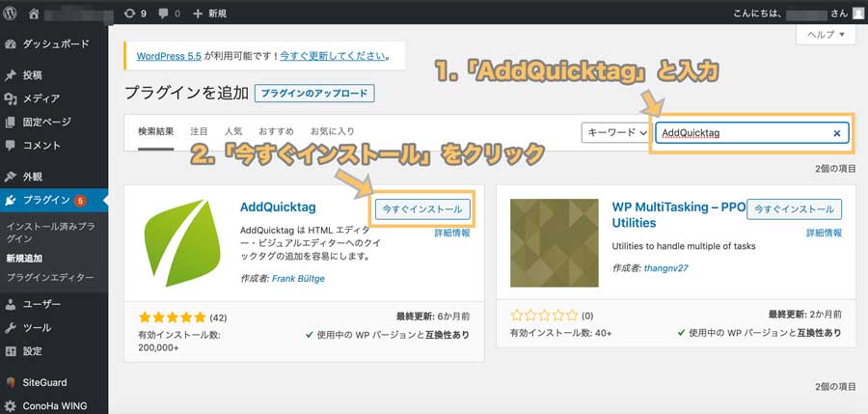Open the WordPress 5.5 link
This screenshot has height=414, width=868.
click(x=169, y=55)
